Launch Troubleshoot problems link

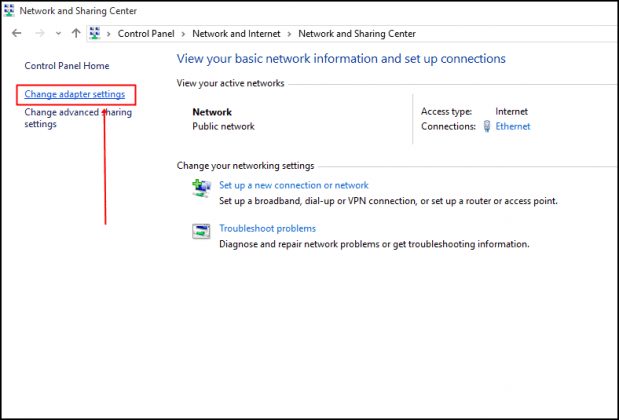pos(267,229)
